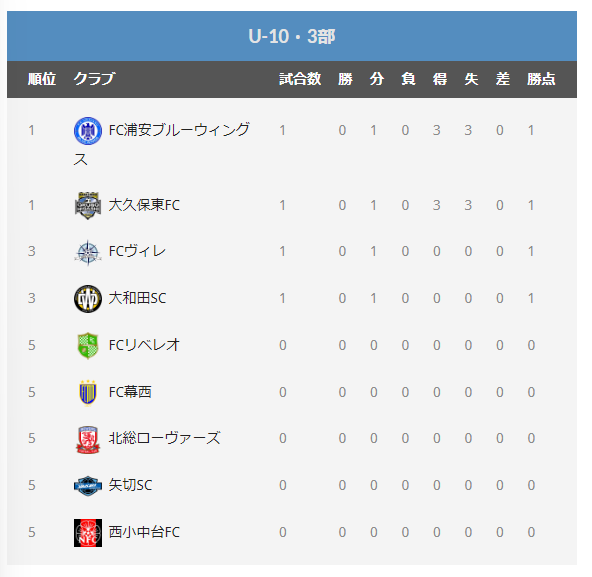Click the 大久保東FC team logo
Image resolution: width=592 pixels, height=577 pixels.
(x=88, y=205)
